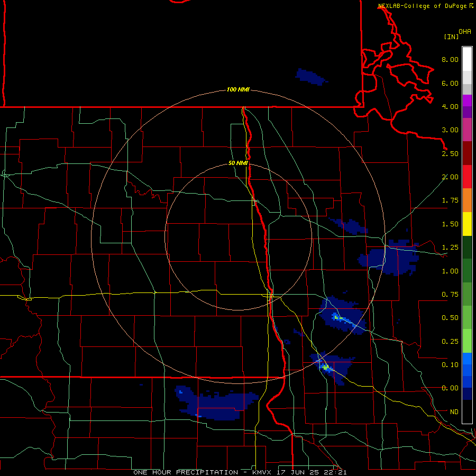Select the 2.00 legend value
This screenshot has width=476, height=476.
(x=450, y=177)
